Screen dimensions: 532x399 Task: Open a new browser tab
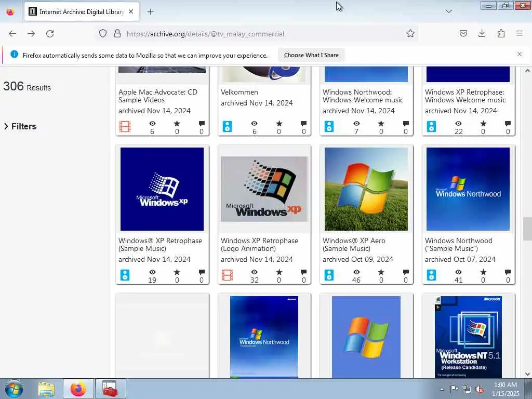coord(150,12)
